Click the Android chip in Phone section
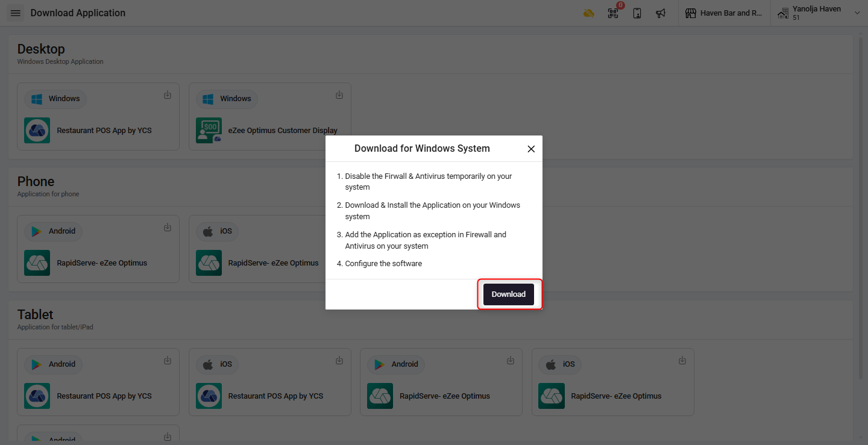The height and width of the screenshot is (445, 868). [x=53, y=231]
